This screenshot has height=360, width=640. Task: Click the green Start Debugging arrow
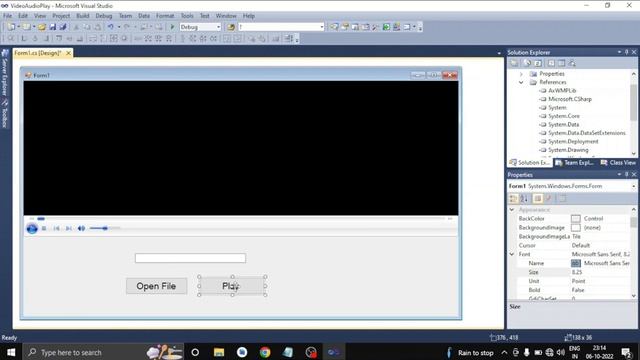pos(172,27)
